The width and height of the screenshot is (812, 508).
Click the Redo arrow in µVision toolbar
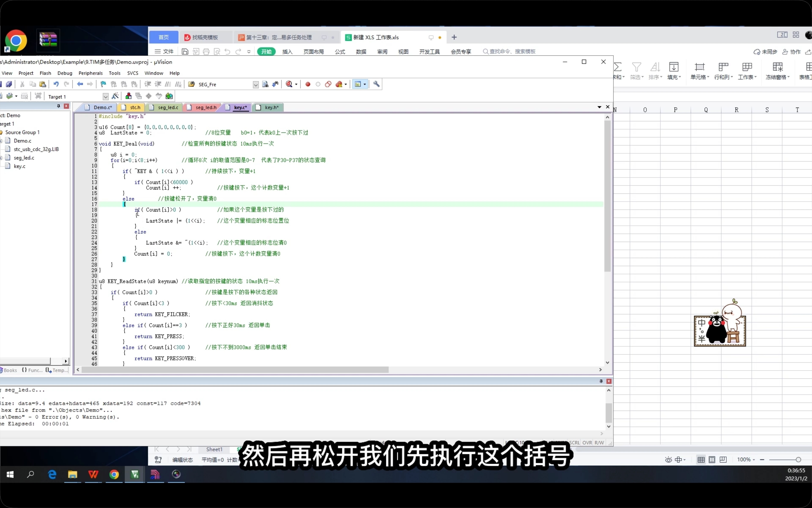[66, 84]
